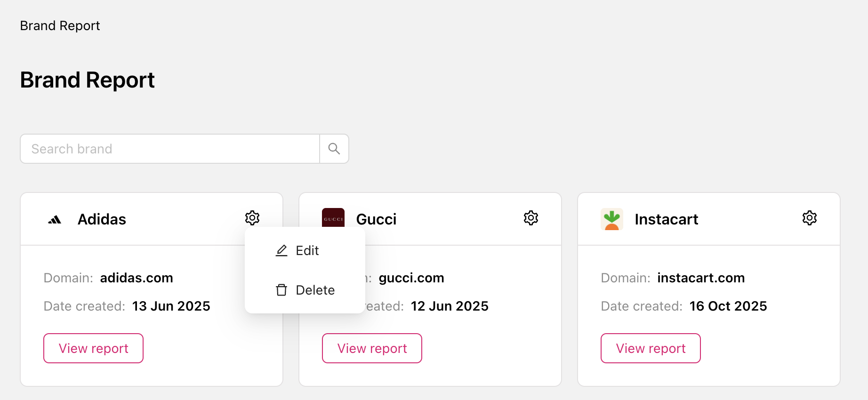
Task: Focus the Search brand input field
Action: pyautogui.click(x=169, y=149)
